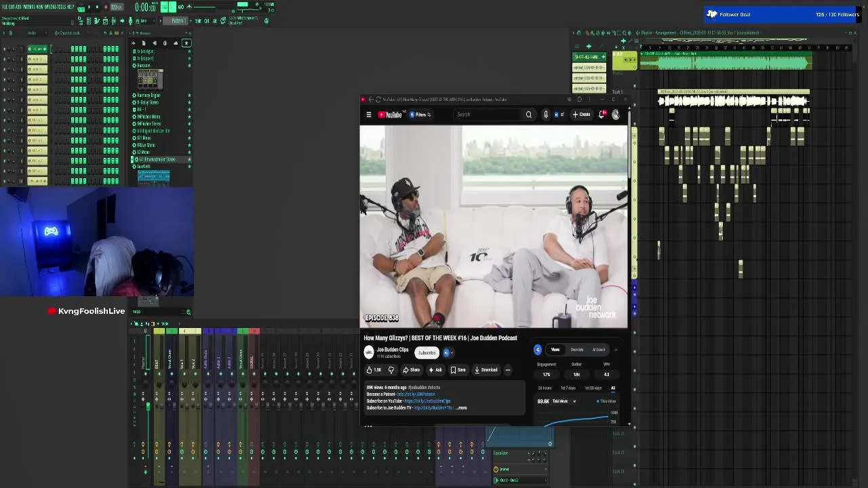Open the Out 1 - Out 2 output selector

[x=521, y=481]
